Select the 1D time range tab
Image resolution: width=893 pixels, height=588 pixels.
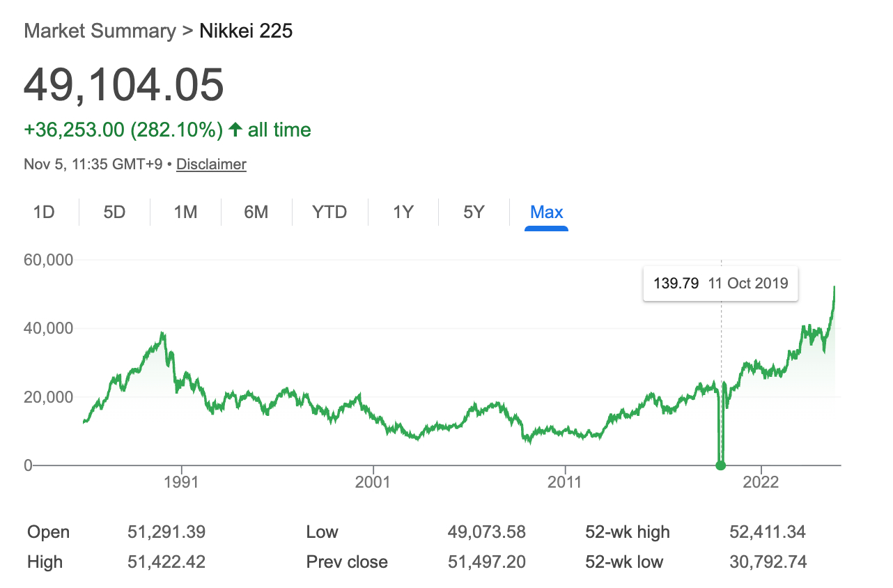click(44, 212)
